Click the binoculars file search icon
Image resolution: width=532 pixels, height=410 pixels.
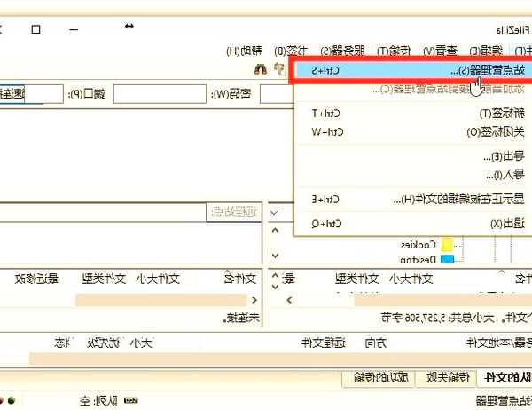click(261, 68)
